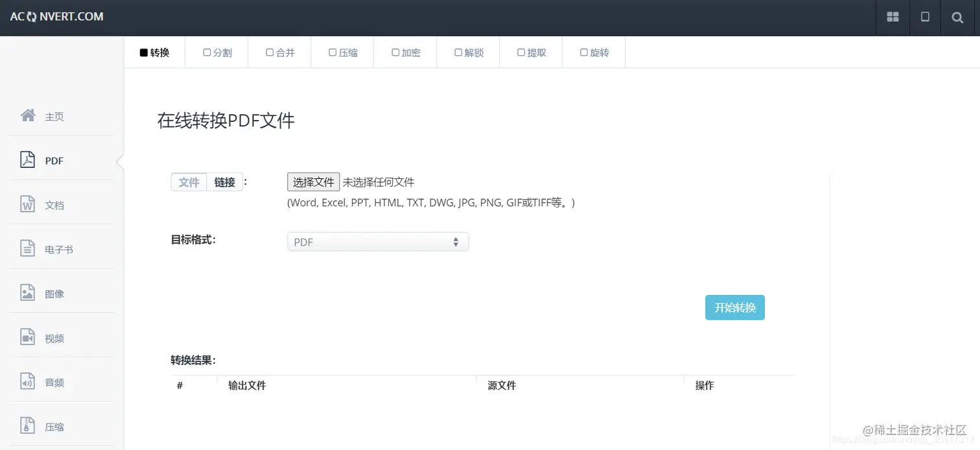The width and height of the screenshot is (980, 450).
Task: Click PDF label text in sidebar
Action: click(x=54, y=161)
